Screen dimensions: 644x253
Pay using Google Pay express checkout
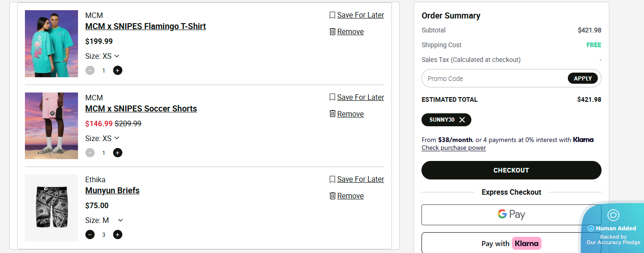point(511,215)
